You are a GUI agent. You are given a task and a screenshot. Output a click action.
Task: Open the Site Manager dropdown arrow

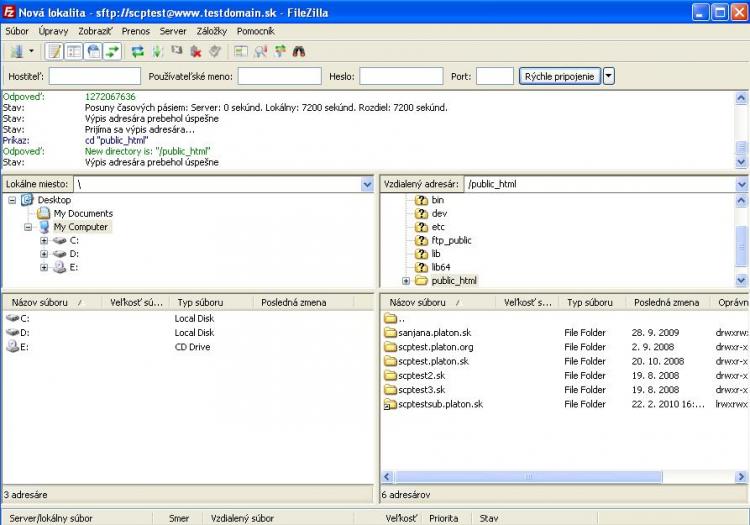click(x=32, y=51)
